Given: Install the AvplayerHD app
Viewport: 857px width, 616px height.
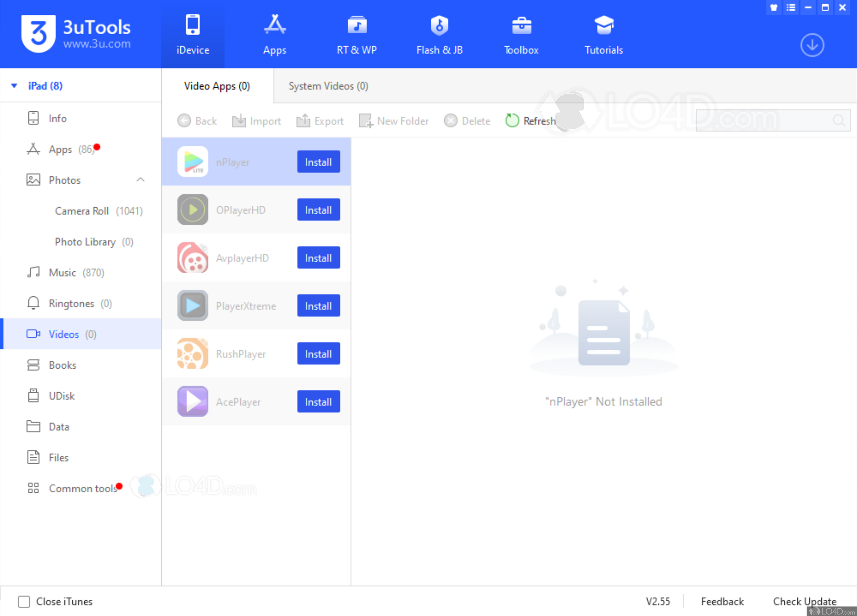Looking at the screenshot, I should tap(318, 258).
